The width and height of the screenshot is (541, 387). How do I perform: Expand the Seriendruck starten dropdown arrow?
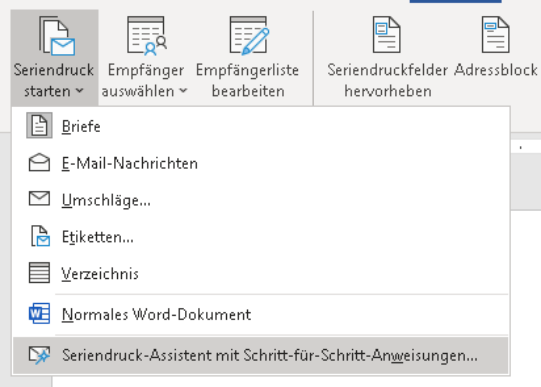(x=79, y=91)
